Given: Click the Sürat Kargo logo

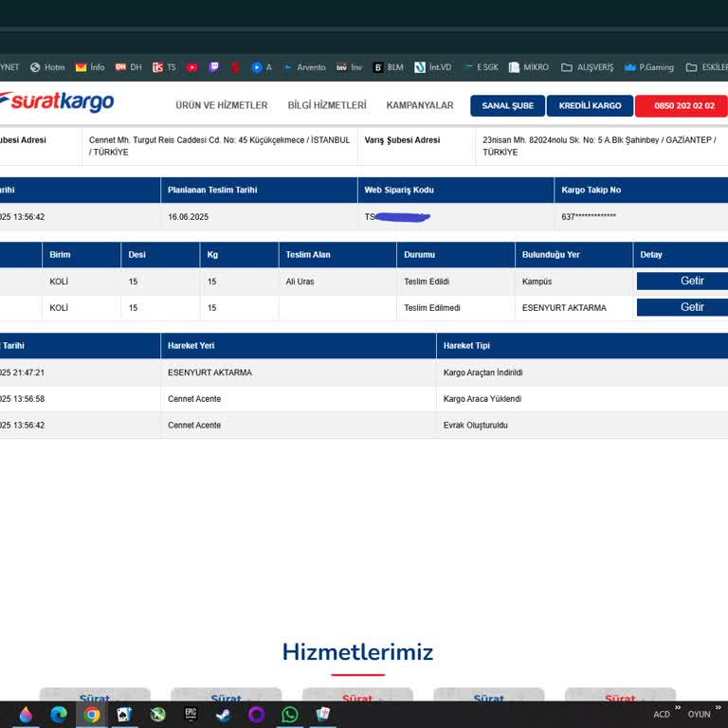Looking at the screenshot, I should coord(57,102).
